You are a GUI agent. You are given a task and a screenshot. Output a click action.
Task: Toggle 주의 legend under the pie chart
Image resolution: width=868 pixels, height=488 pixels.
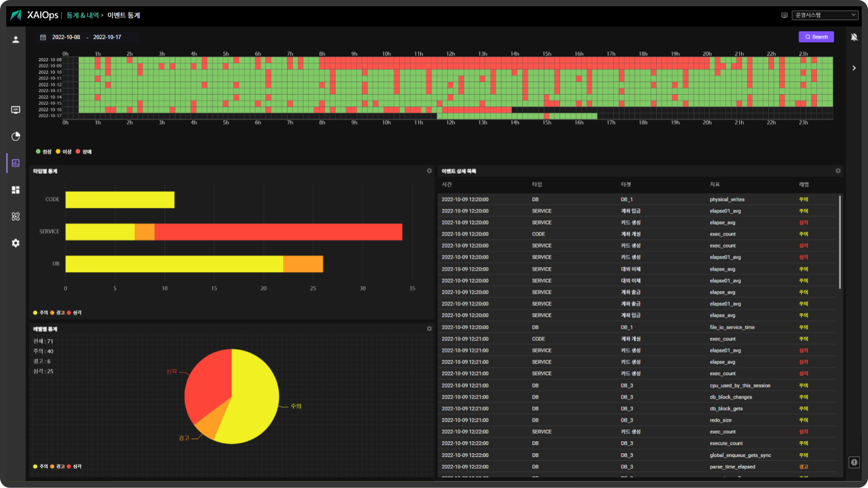coord(41,467)
